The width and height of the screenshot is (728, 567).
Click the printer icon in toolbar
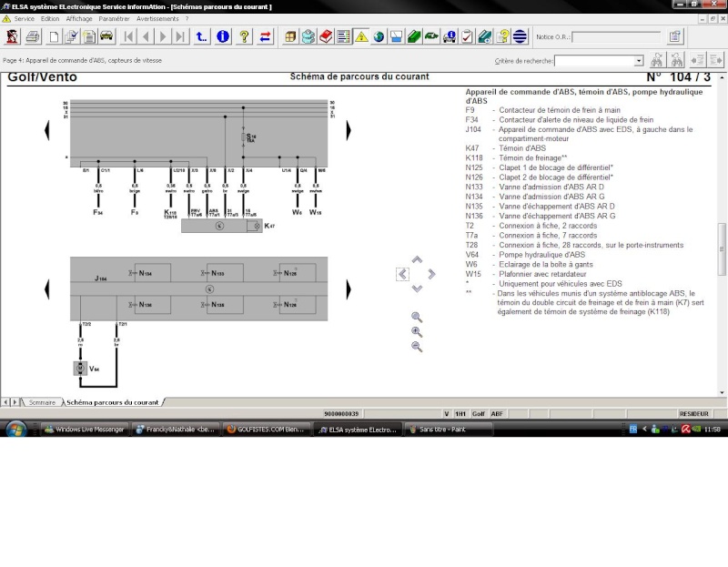click(33, 36)
